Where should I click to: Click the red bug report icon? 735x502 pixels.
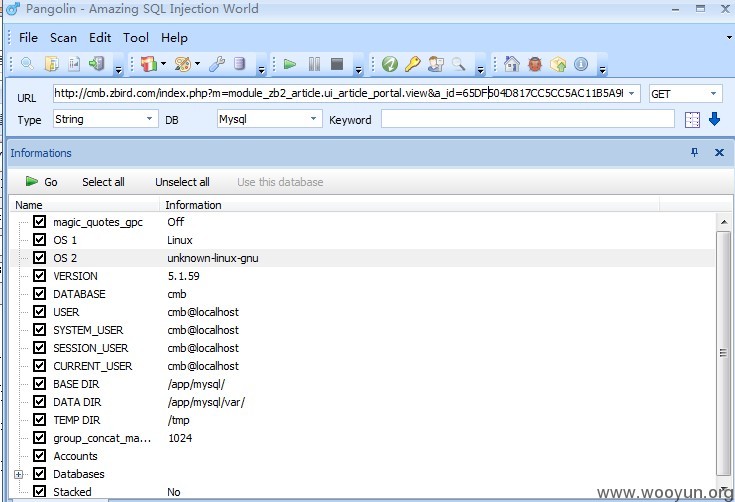(535, 64)
